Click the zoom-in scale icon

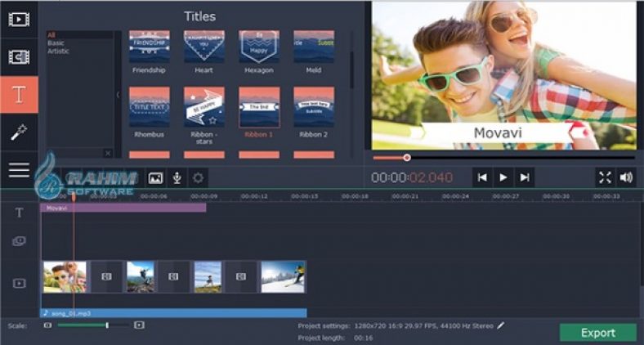pyautogui.click(x=140, y=325)
